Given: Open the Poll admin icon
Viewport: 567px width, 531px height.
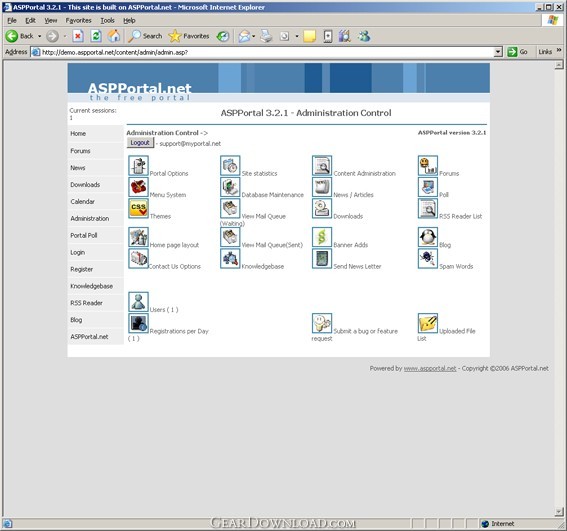Looking at the screenshot, I should tap(428, 187).
